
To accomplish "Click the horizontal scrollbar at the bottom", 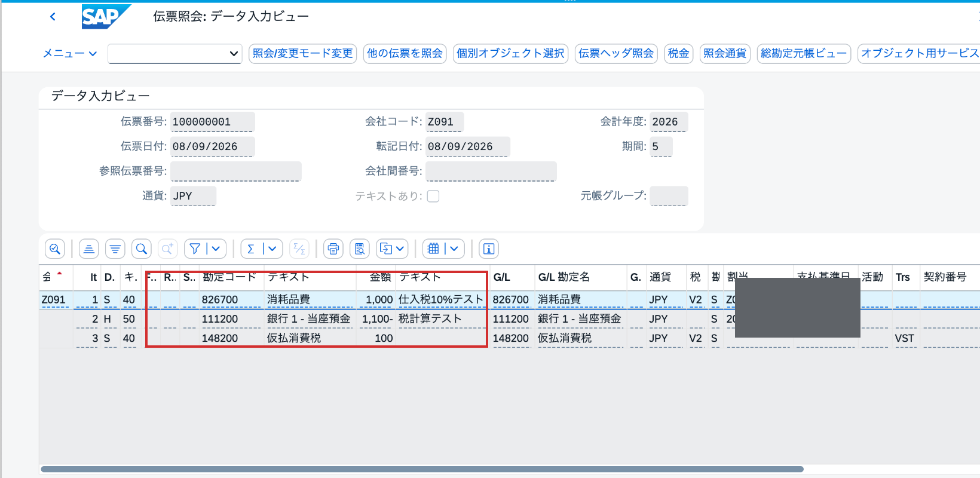I will tap(422, 469).
